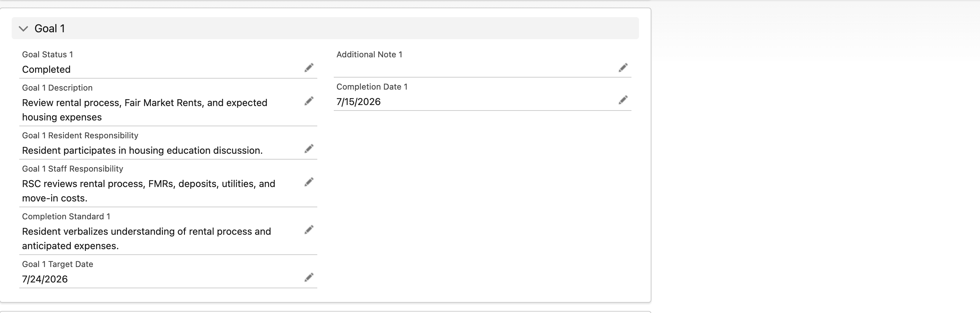
Task: Click the Goal Status 1 field label
Action: click(47, 54)
